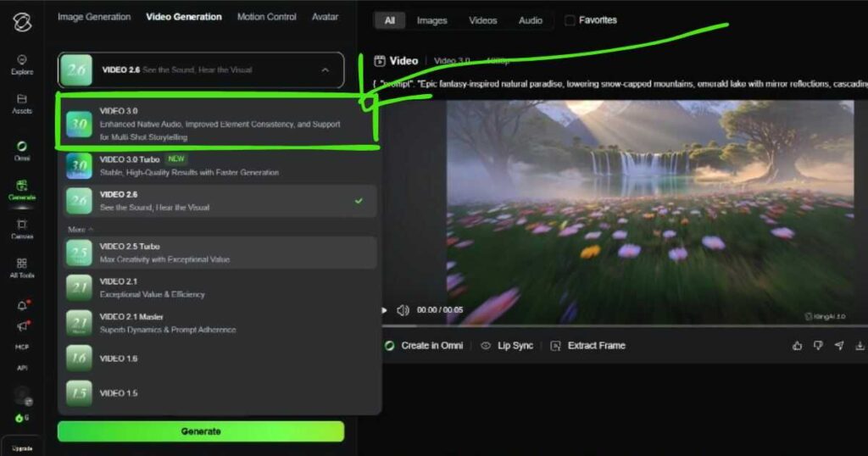Open the user avatar in sidebar
This screenshot has height=456, width=868.
coord(22,395)
